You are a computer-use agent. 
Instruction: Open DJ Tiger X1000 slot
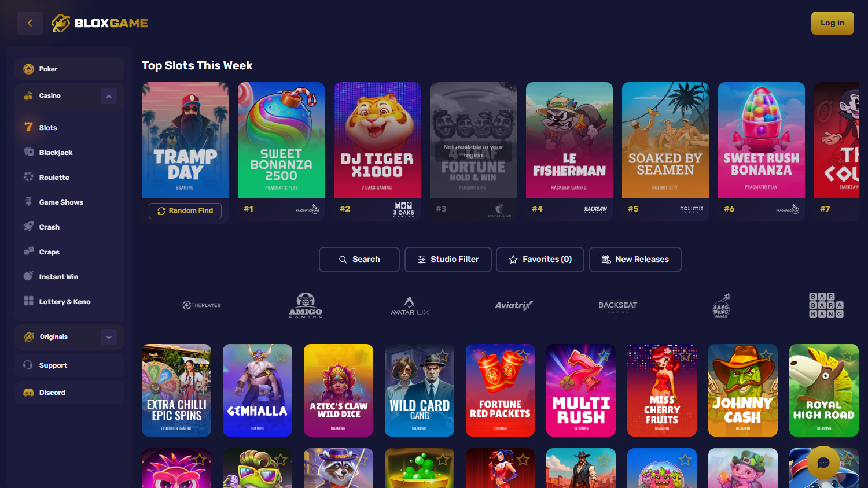tap(377, 140)
